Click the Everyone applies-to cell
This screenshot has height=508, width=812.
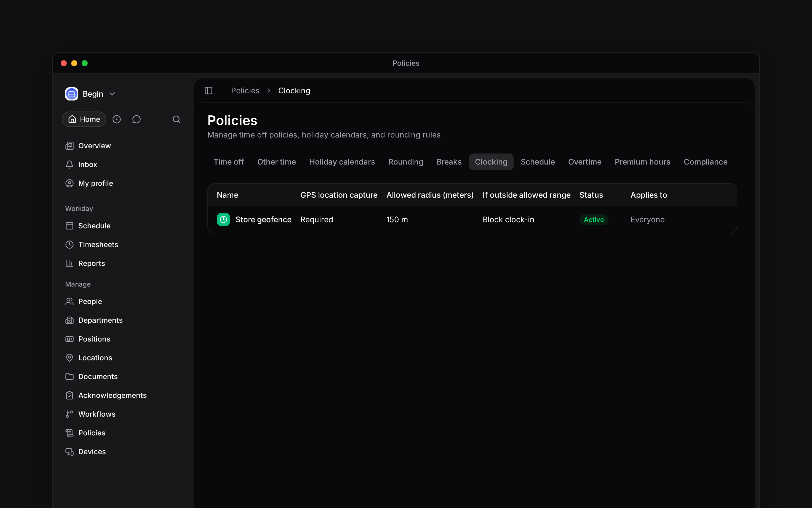pos(648,220)
